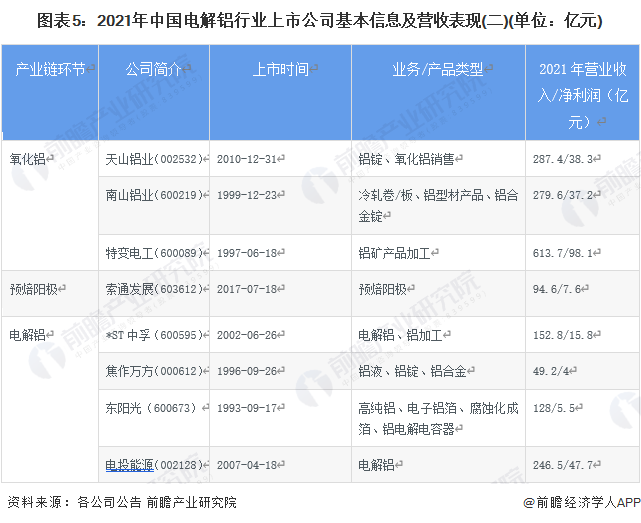This screenshot has height=523, width=641.
Task: Click listing date 1996-09-26
Action: coord(247,371)
